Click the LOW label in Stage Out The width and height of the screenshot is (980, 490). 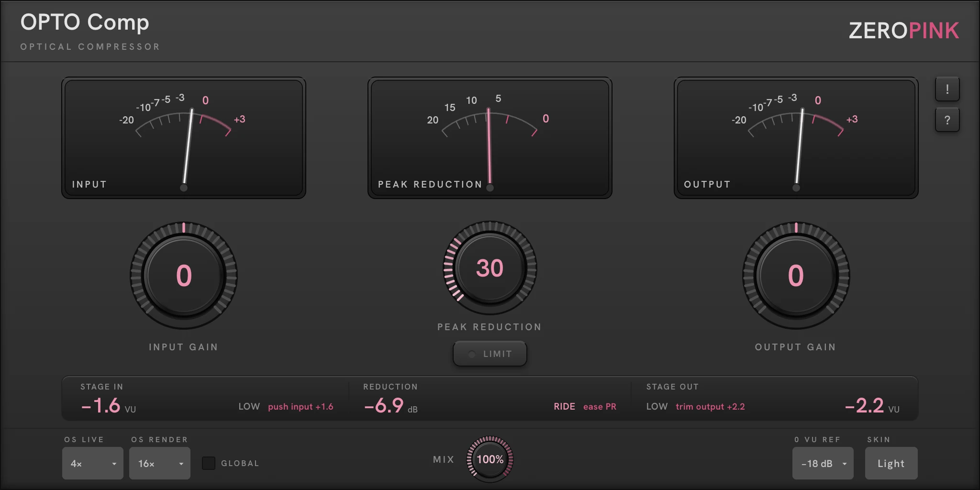coord(657,407)
